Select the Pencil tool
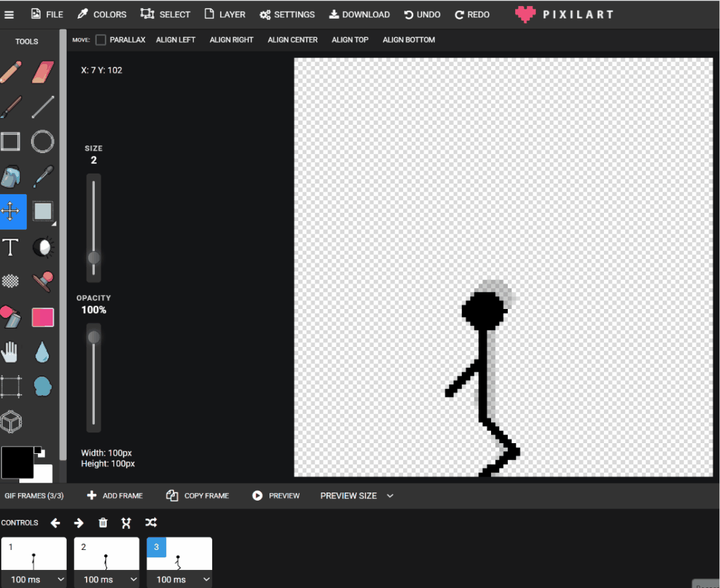This screenshot has height=588, width=720. click(11, 72)
